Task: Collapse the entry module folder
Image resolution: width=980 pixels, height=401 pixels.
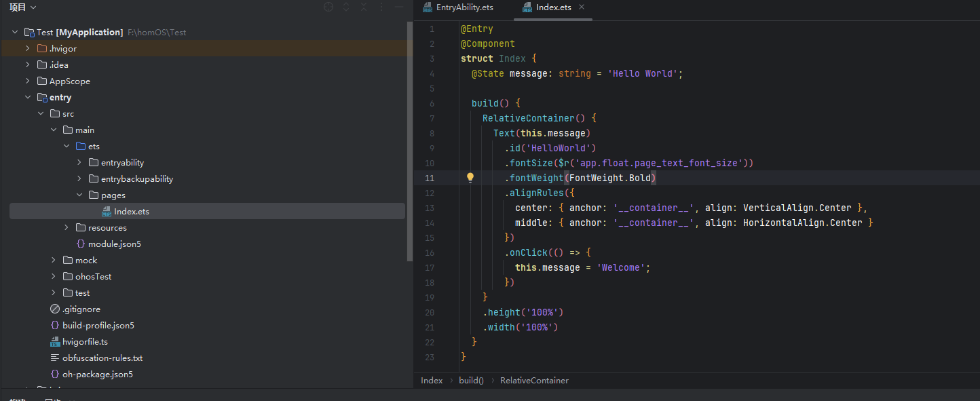Action: click(28, 98)
